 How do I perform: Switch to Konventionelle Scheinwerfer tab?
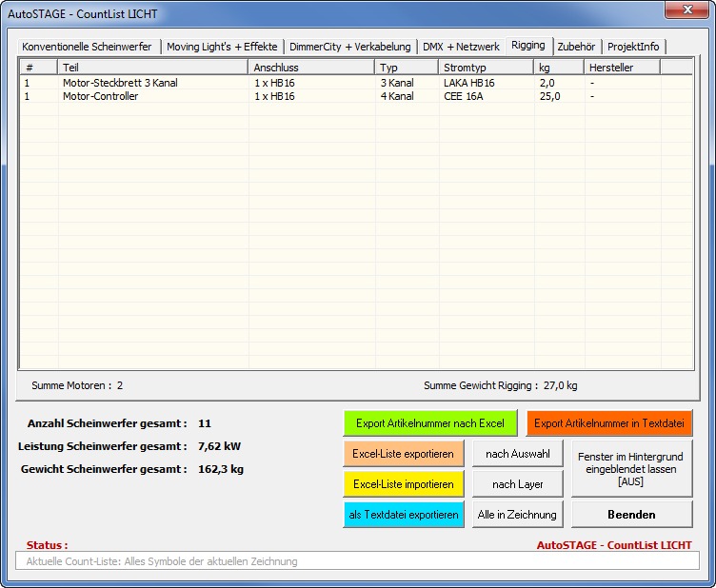(88, 47)
